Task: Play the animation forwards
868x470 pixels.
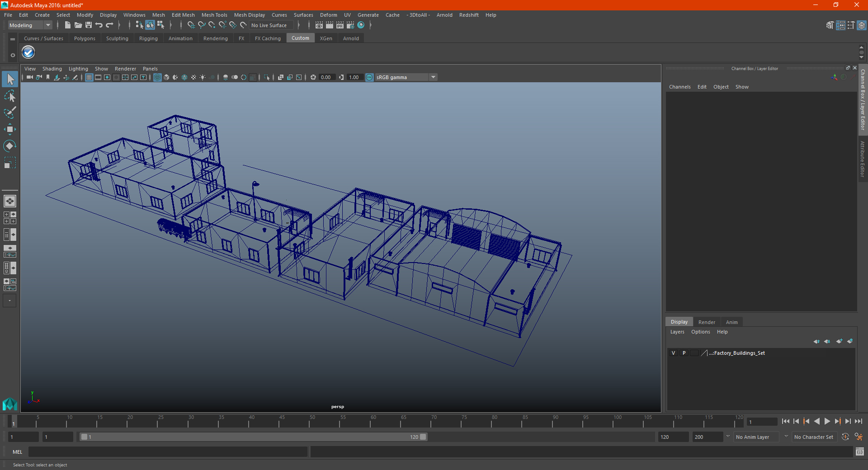Action: [x=827, y=421]
